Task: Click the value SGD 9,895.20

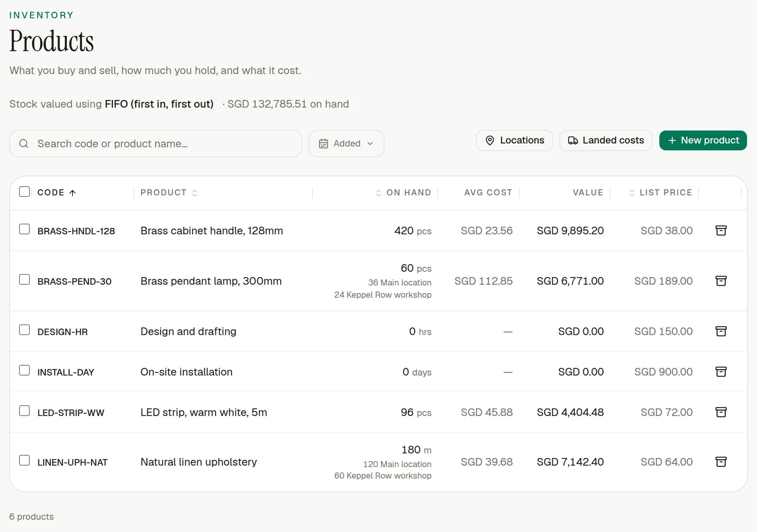Action: point(570,231)
